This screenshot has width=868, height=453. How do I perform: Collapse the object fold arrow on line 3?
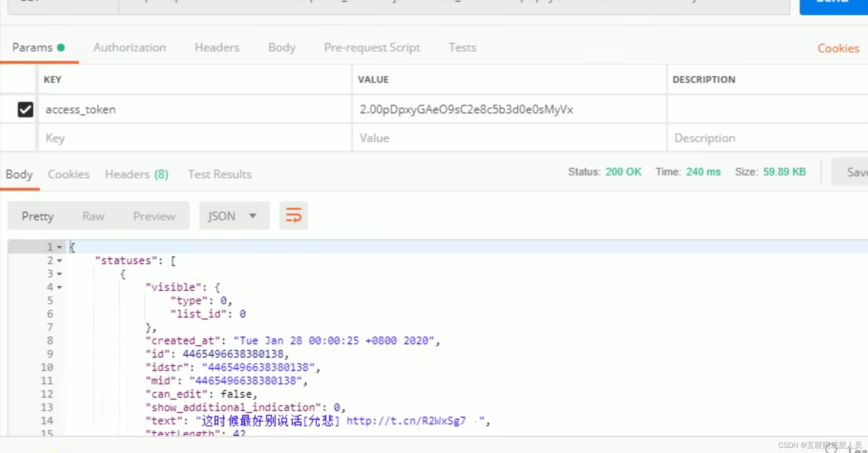(60, 274)
